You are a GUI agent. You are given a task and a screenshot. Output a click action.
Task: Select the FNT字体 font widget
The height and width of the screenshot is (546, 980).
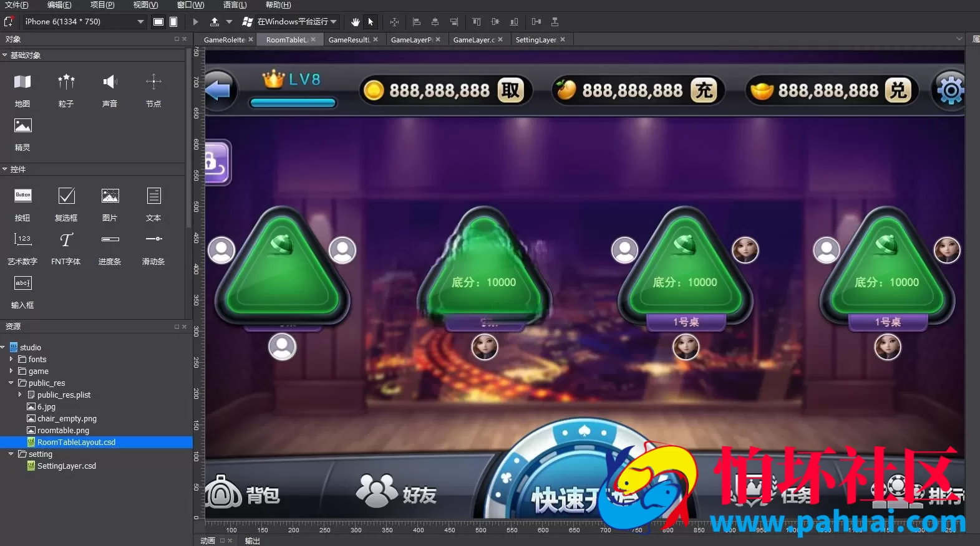click(x=66, y=247)
